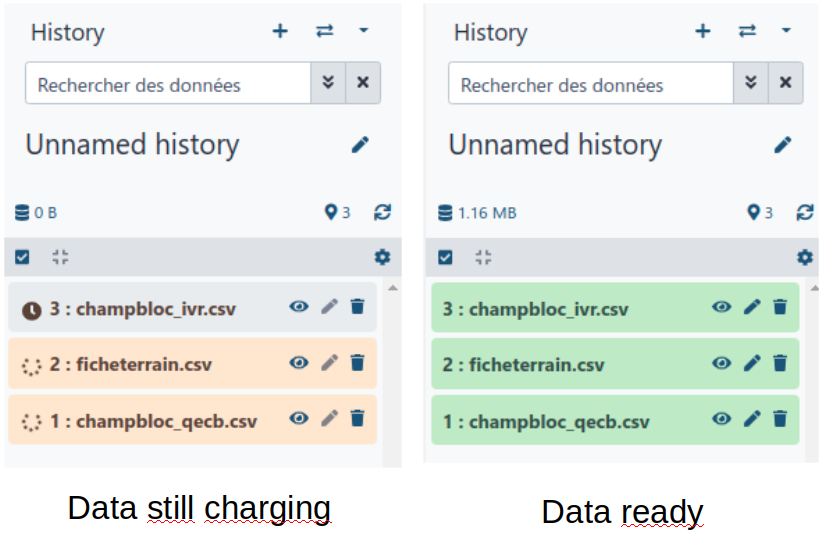The height and width of the screenshot is (545, 826).
Task: Refresh the left history with 0 B
Action: [382, 212]
